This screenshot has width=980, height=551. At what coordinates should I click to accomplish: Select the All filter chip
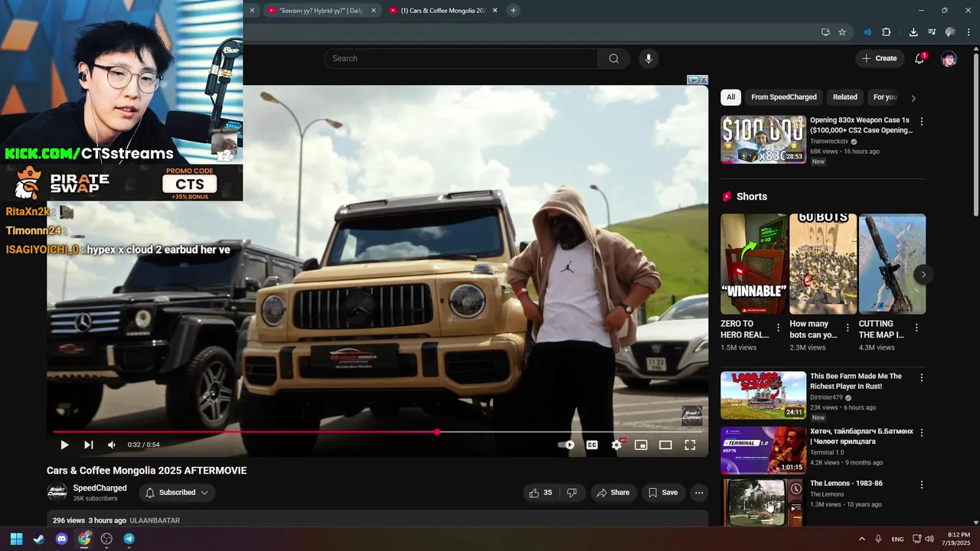[x=730, y=97]
